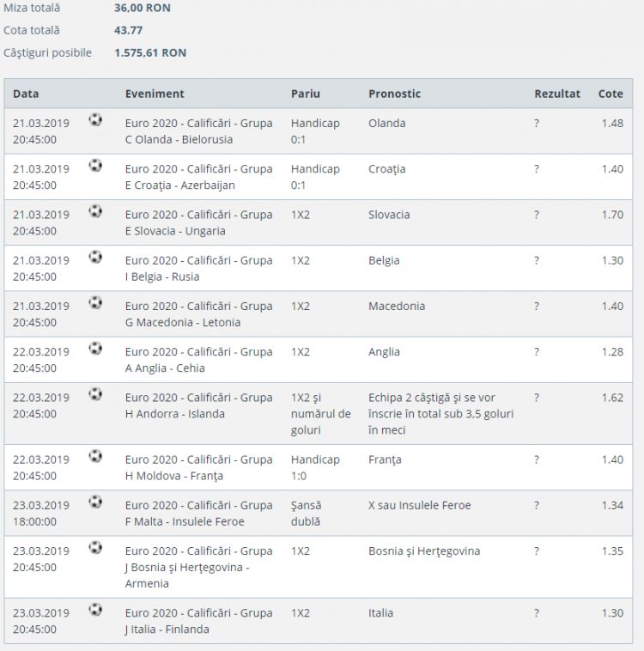Click the soccer ball icon for Anglia - Cehia

point(95,348)
